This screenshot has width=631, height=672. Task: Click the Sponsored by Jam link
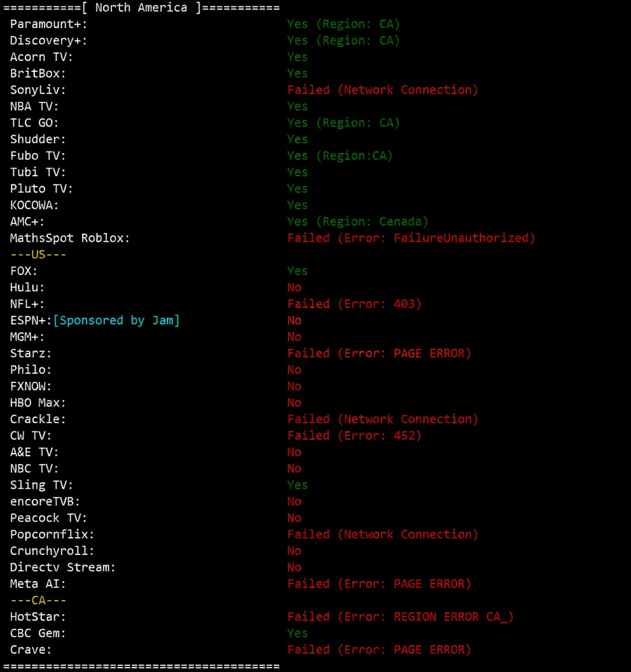tap(116, 320)
